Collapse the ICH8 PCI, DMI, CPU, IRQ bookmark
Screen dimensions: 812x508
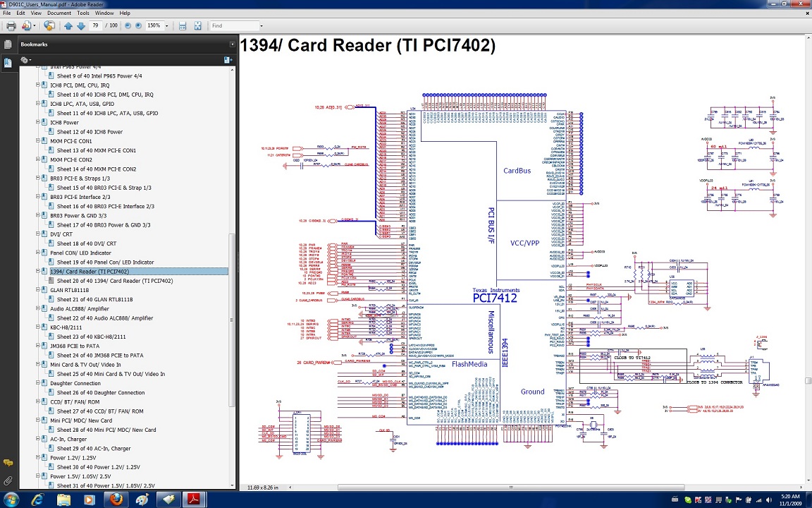(x=38, y=85)
